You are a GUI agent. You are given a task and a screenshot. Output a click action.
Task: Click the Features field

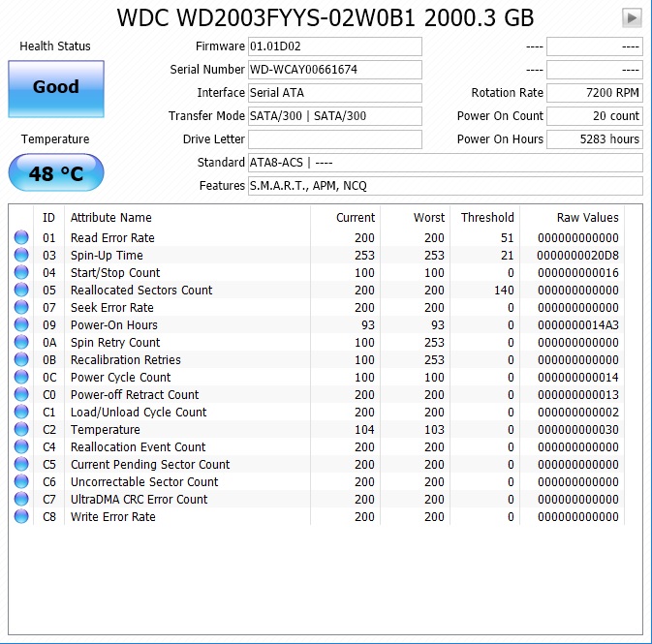pyautogui.click(x=446, y=186)
